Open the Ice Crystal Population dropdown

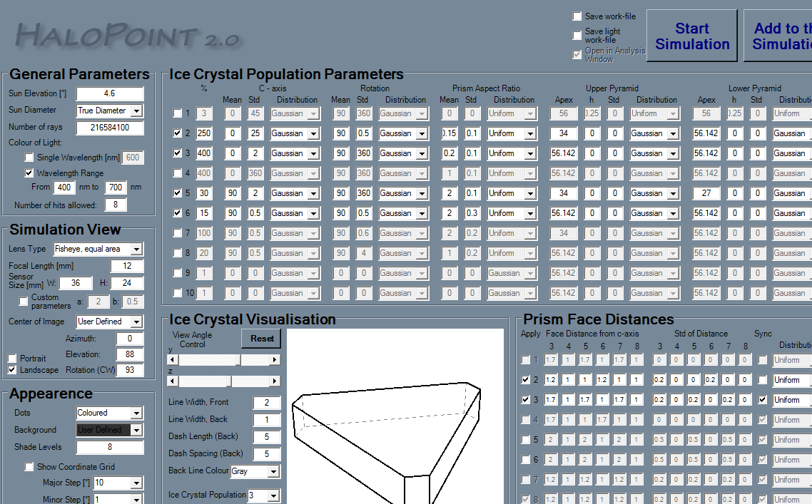click(274, 495)
